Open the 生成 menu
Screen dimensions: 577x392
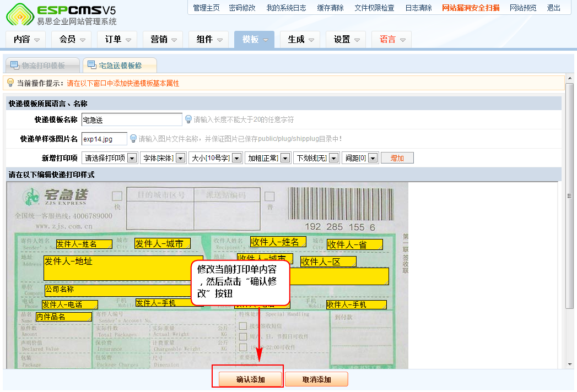click(x=300, y=39)
